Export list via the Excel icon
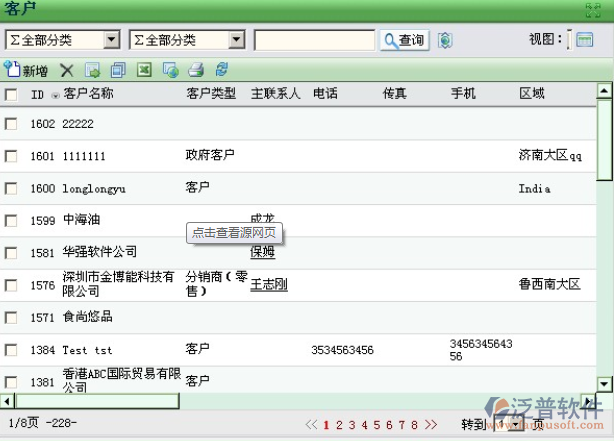 (144, 70)
